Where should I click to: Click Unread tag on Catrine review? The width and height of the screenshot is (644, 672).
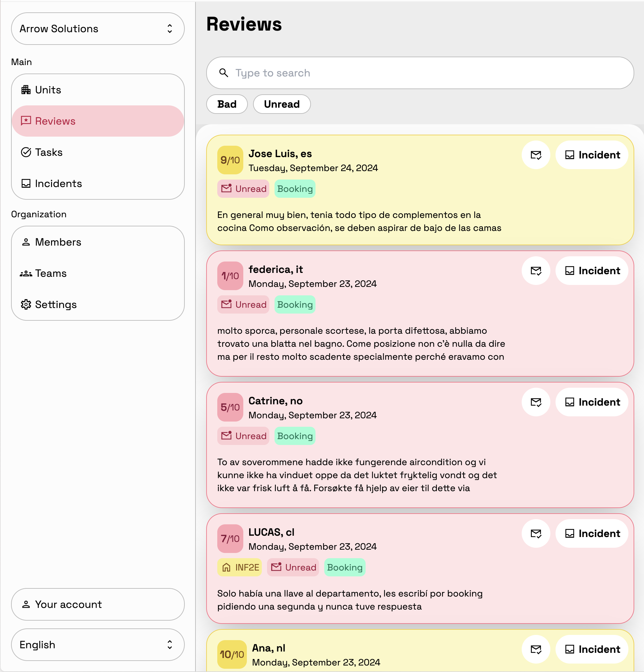pyautogui.click(x=244, y=436)
